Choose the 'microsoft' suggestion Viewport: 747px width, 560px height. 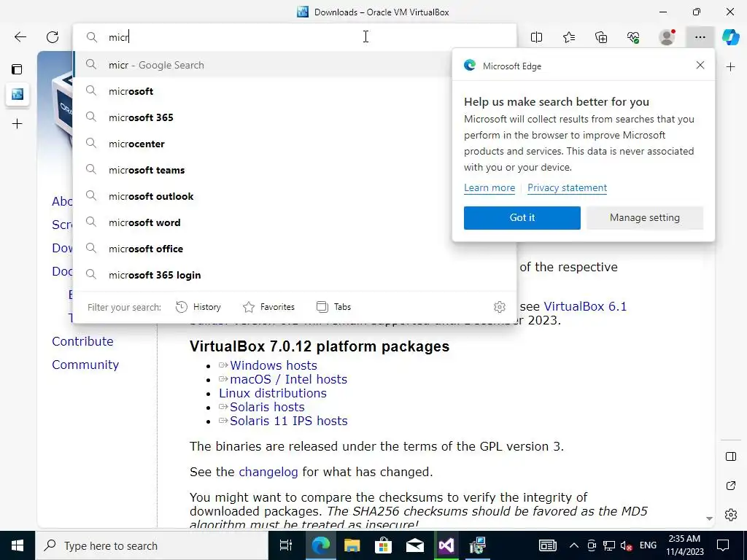click(x=263, y=91)
